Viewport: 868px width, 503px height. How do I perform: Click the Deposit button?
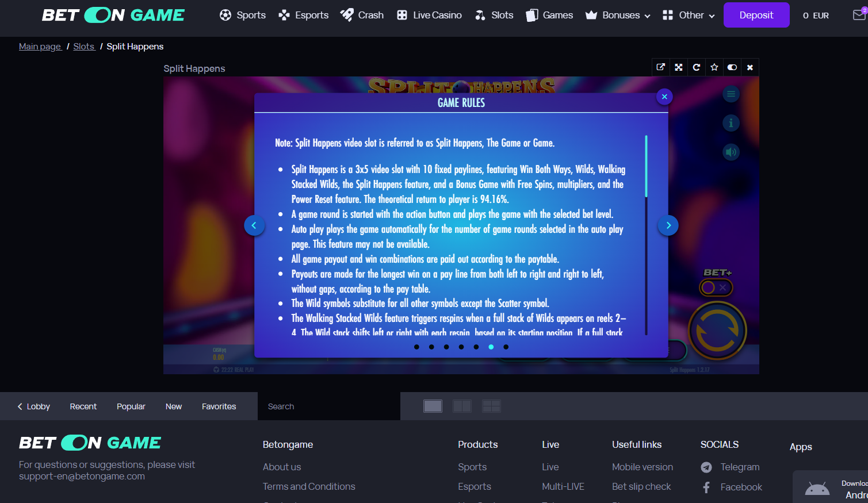click(x=756, y=15)
